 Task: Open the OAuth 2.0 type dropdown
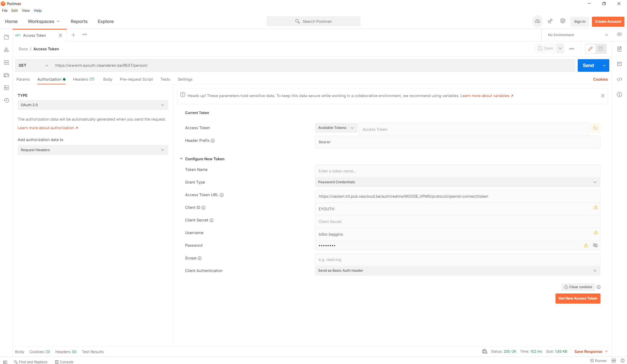93,105
